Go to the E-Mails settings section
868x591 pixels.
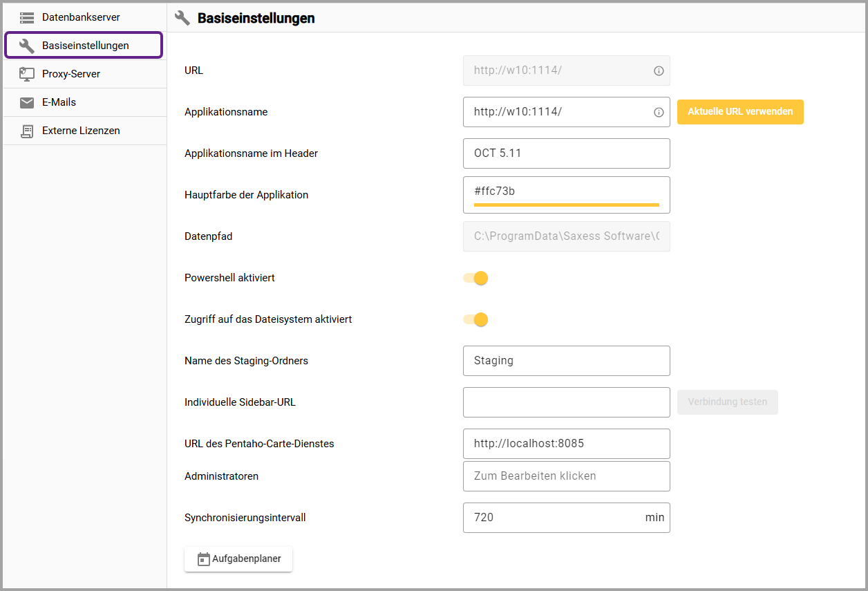click(x=59, y=102)
